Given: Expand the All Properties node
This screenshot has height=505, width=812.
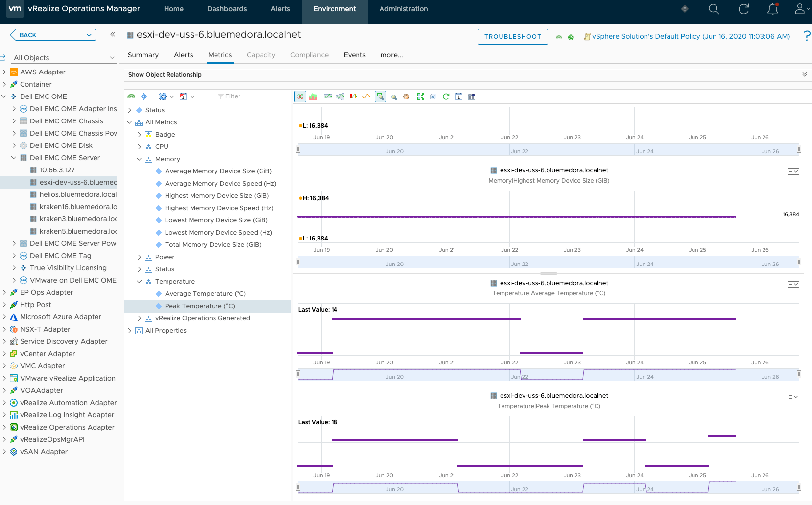Looking at the screenshot, I should (x=130, y=331).
